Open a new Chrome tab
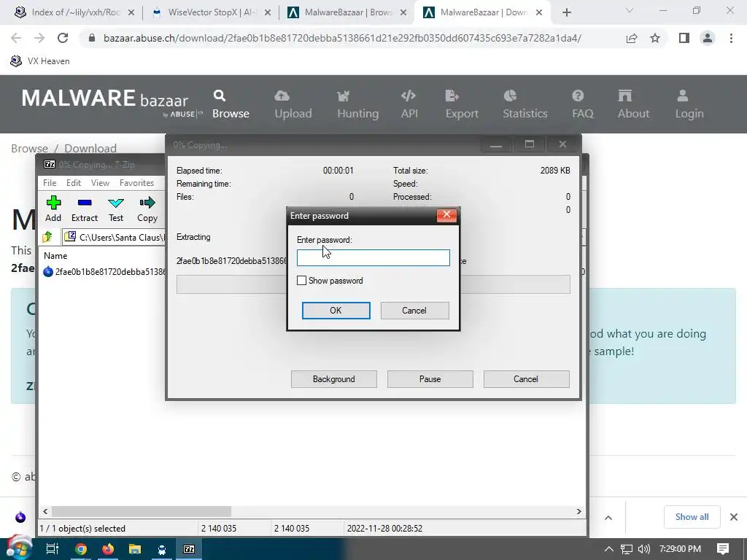747x560 pixels. coord(566,13)
